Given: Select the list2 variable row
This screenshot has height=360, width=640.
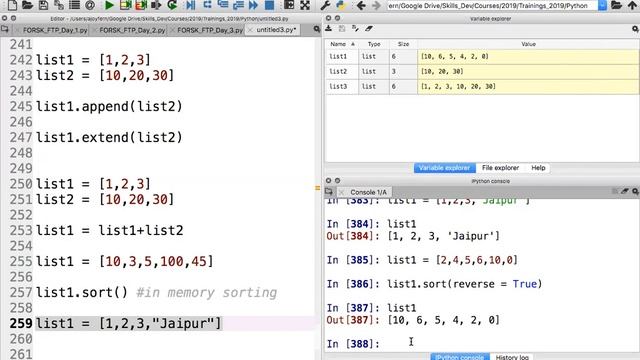Looking at the screenshot, I should click(482, 71).
